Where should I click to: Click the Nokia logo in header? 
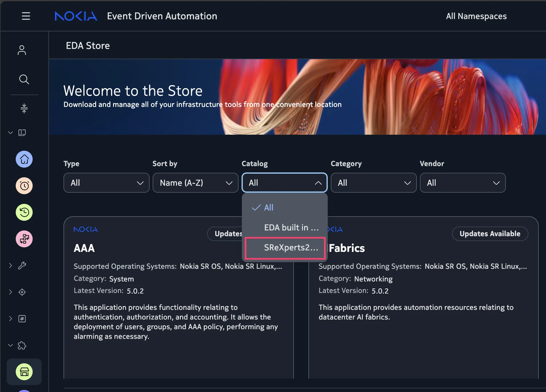click(x=76, y=16)
